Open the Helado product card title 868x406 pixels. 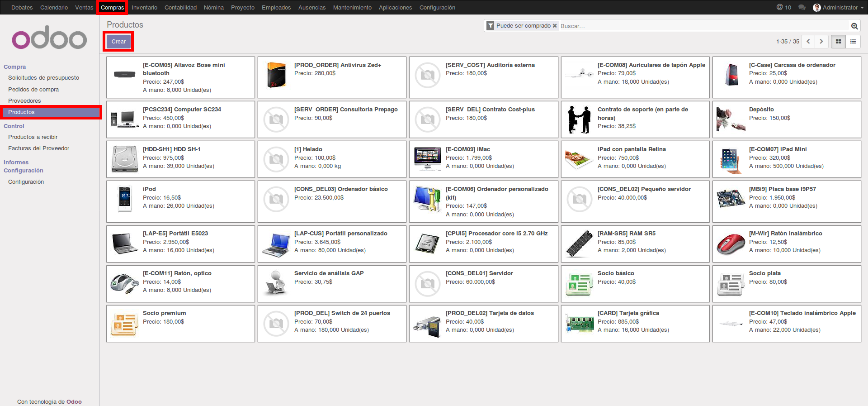[308, 149]
